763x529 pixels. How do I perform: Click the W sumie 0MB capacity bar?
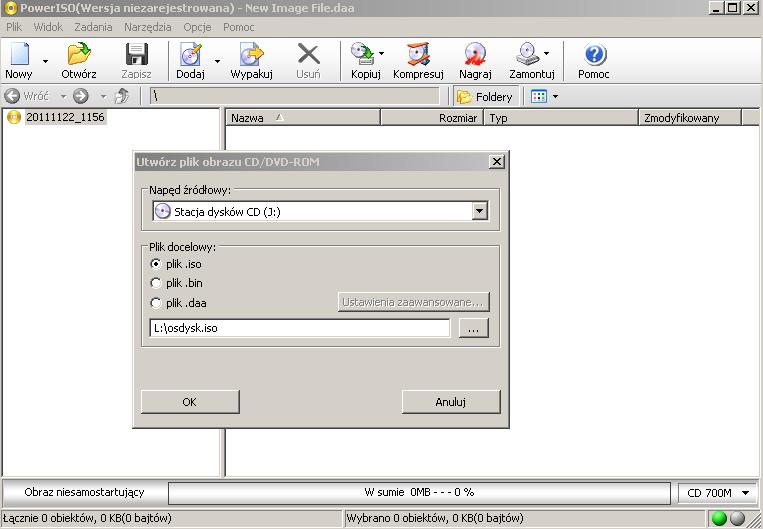tap(419, 493)
